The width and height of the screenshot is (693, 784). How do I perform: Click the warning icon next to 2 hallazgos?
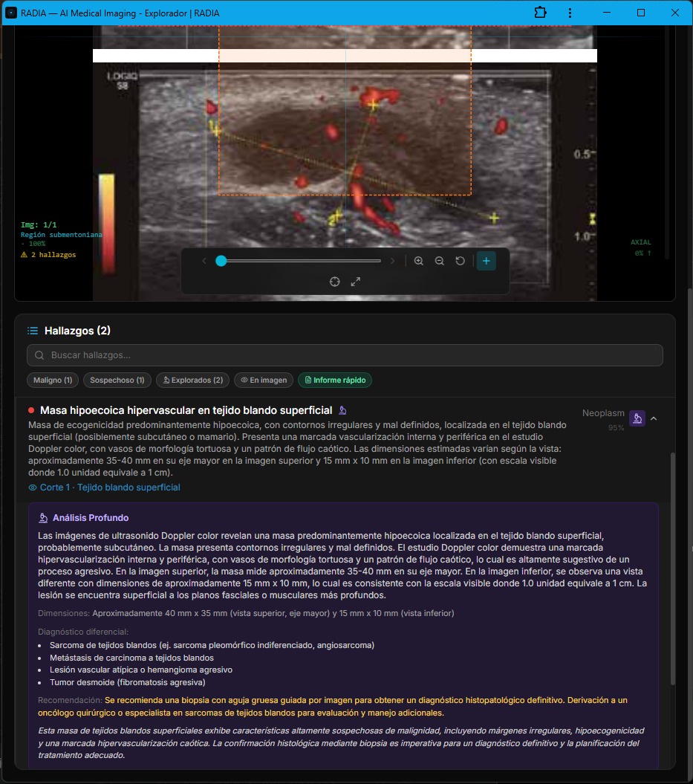[24, 254]
